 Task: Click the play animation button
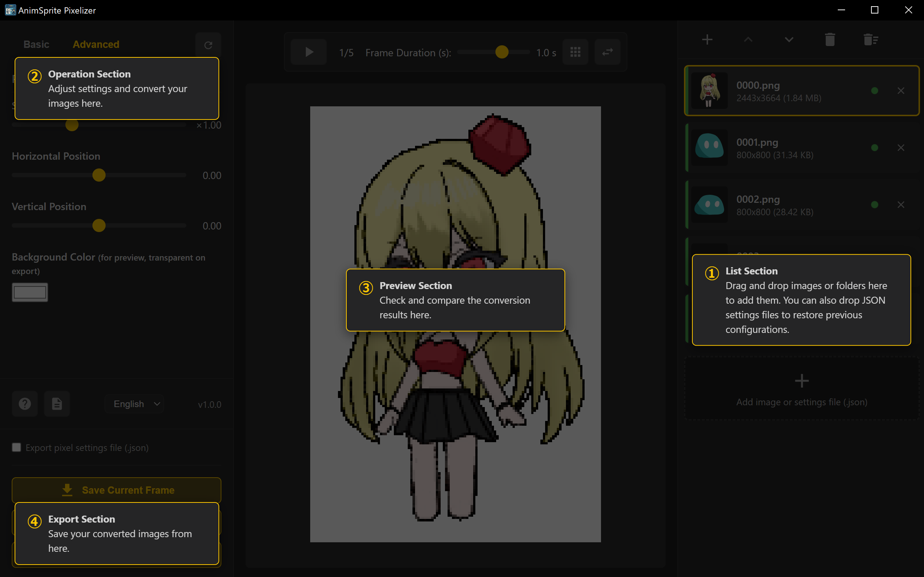tap(309, 52)
